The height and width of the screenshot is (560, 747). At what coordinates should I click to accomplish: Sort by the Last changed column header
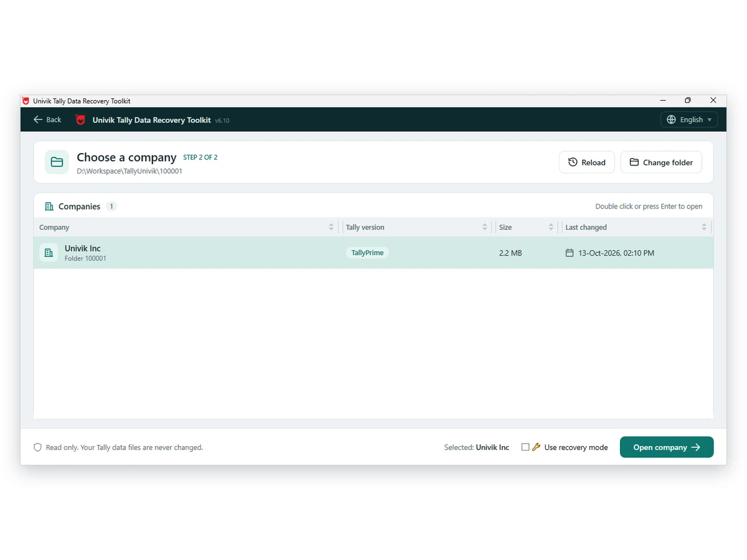(x=636, y=227)
